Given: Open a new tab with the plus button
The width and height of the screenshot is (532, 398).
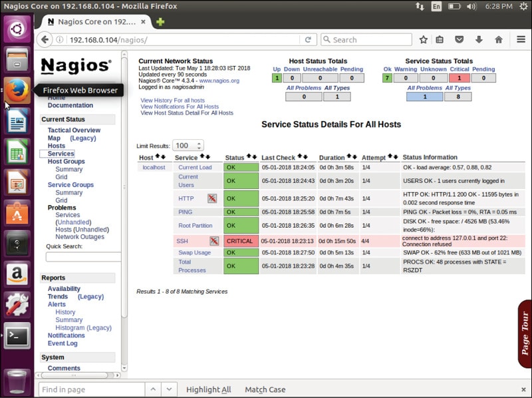Looking at the screenshot, I should pos(160,22).
